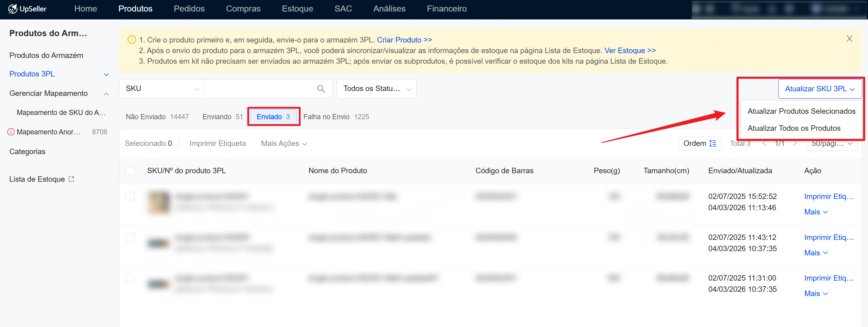Go to next page arrow
The width and height of the screenshot is (868, 327).
[x=795, y=143]
